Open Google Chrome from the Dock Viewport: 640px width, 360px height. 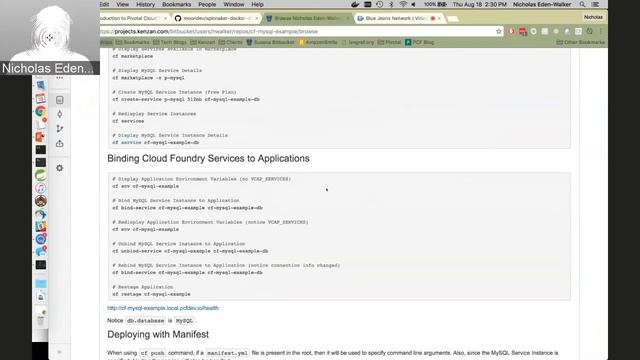[x=40, y=111]
